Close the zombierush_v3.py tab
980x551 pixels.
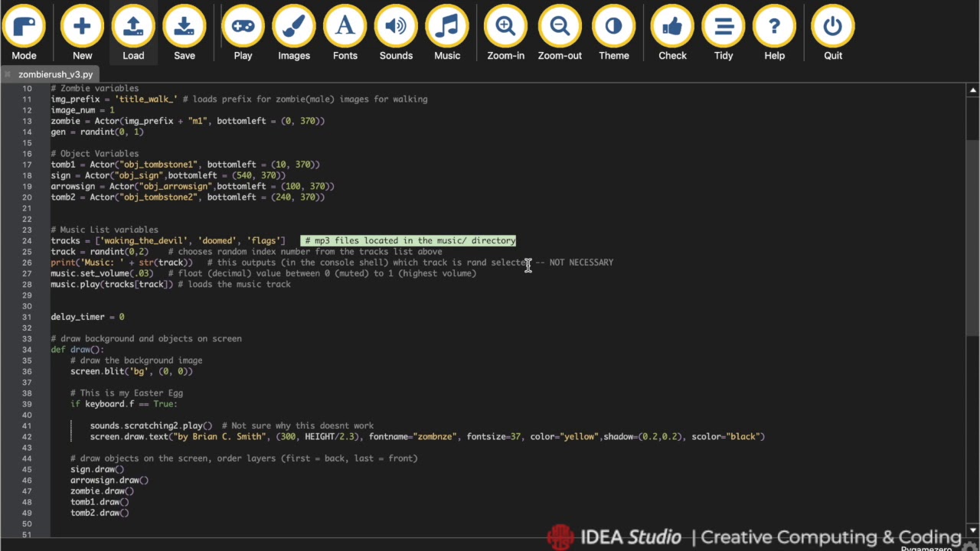[x=8, y=74]
